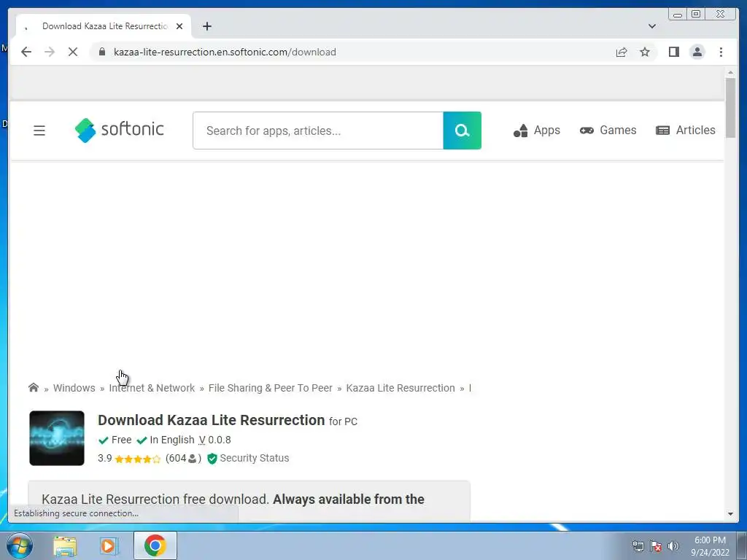Click the version 0.0.8 label
The image size is (747, 560).
[x=214, y=440]
